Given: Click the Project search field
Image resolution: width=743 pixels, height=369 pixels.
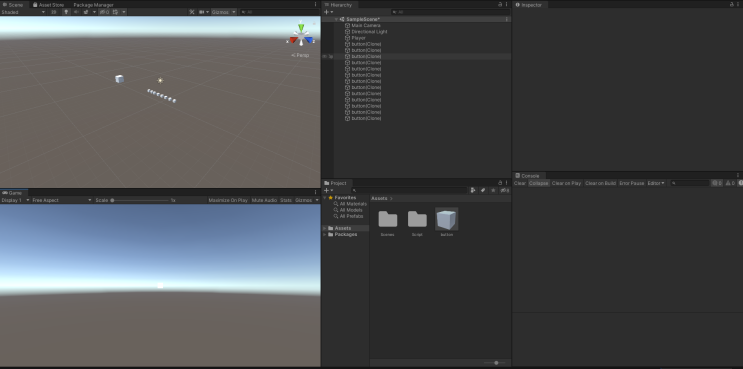Looking at the screenshot, I should click(409, 190).
